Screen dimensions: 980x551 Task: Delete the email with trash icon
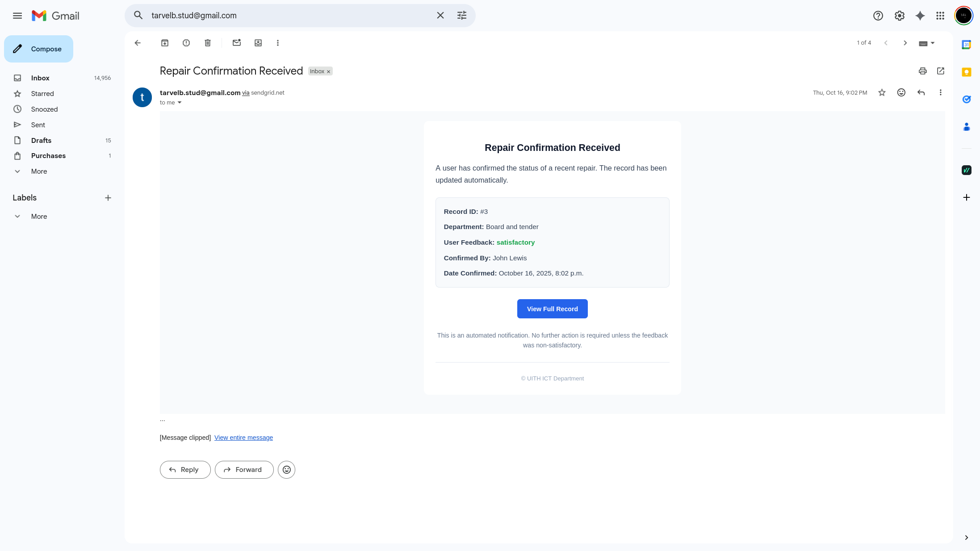click(x=208, y=43)
